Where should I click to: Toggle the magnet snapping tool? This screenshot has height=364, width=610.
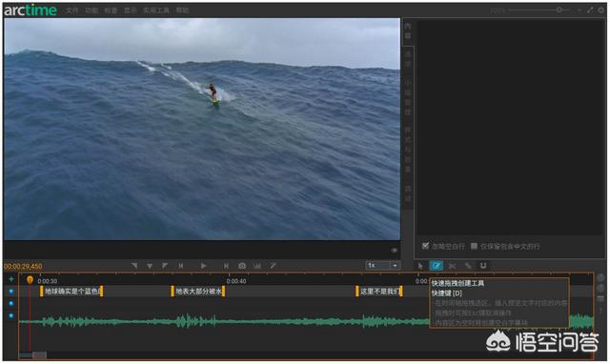tap(483, 266)
